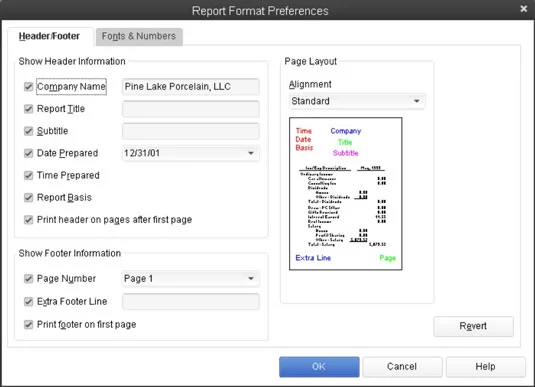The image size is (535, 387).
Task: Disable the Page Number checkbox
Action: pos(29,279)
